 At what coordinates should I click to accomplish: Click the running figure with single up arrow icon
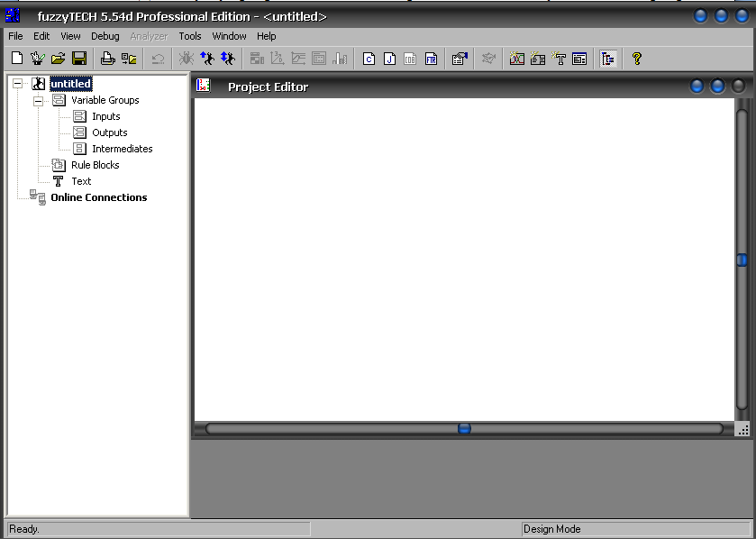207,59
